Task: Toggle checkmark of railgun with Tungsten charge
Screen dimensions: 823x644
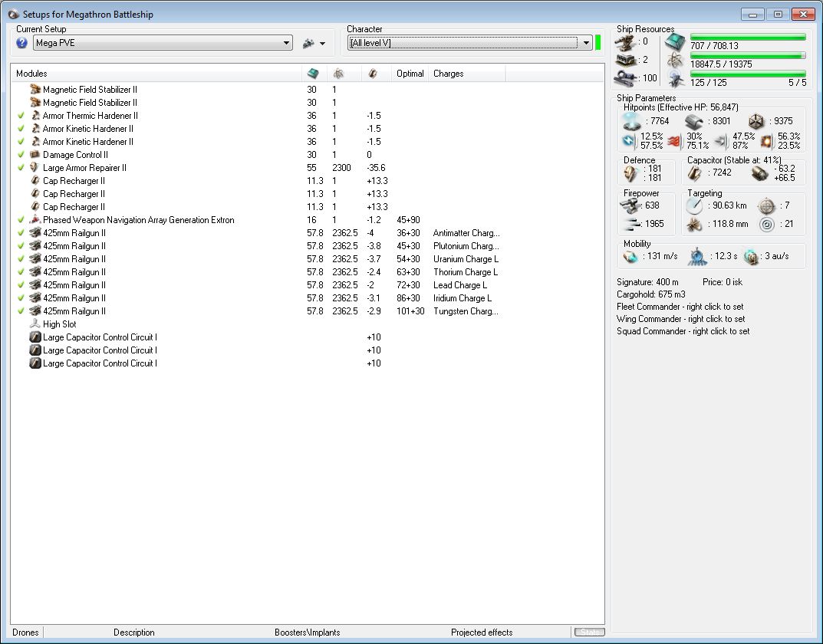Action: click(21, 311)
